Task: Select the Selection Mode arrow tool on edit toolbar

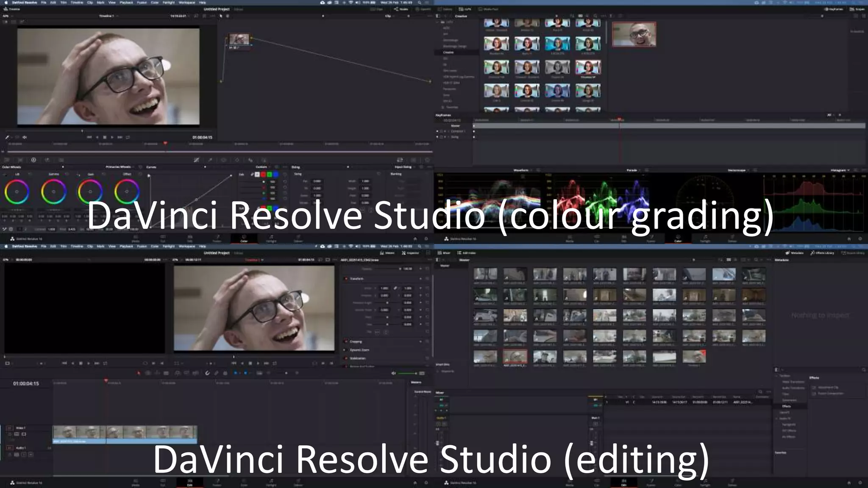Action: click(x=139, y=373)
